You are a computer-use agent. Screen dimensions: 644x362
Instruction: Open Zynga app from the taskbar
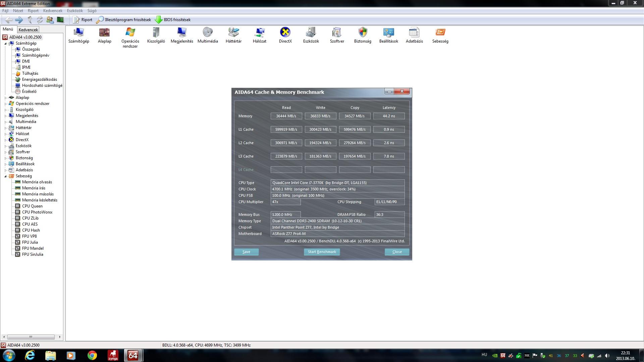(113, 355)
